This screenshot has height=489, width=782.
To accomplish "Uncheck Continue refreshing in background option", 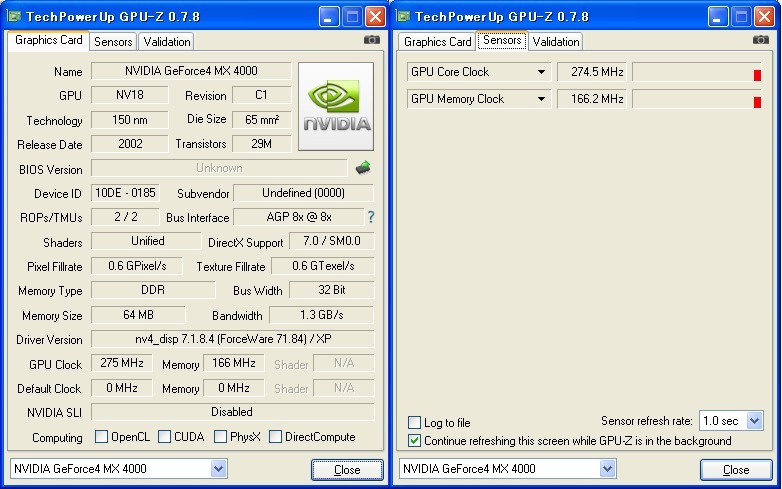I will [x=414, y=441].
